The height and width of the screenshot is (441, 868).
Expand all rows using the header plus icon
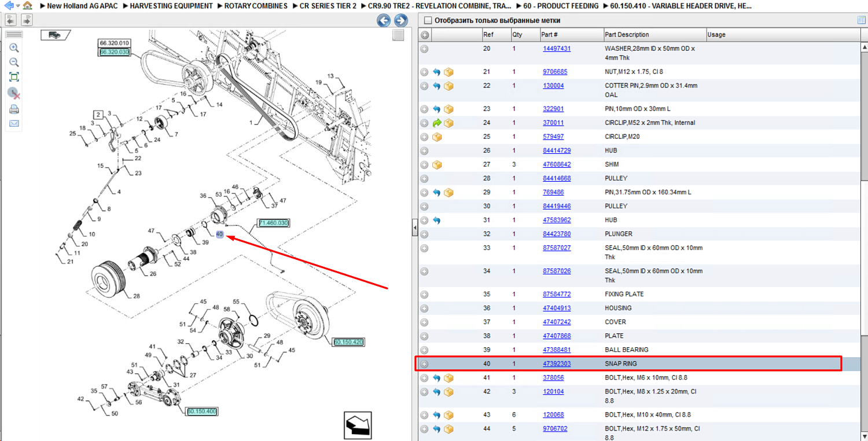pos(424,35)
